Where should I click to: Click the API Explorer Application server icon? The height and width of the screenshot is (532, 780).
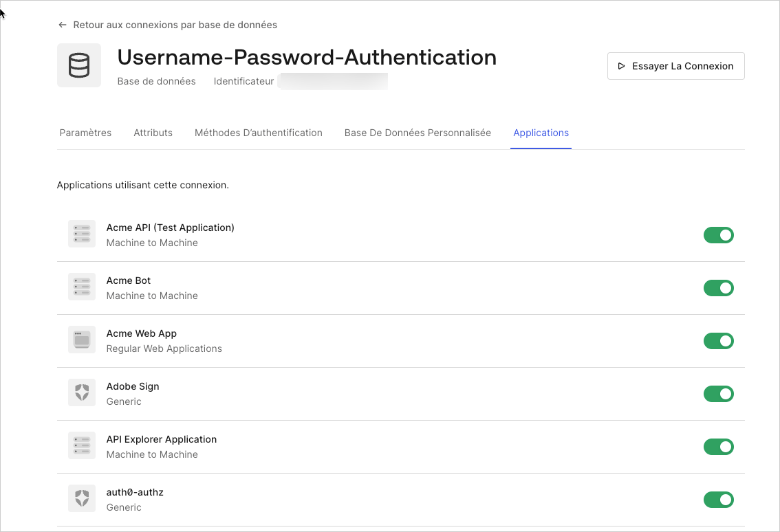[x=82, y=445]
